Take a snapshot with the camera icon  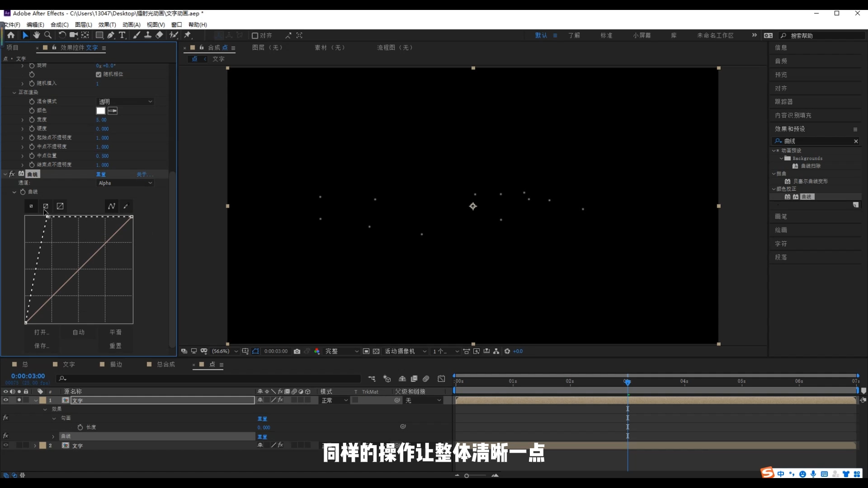[x=297, y=351]
